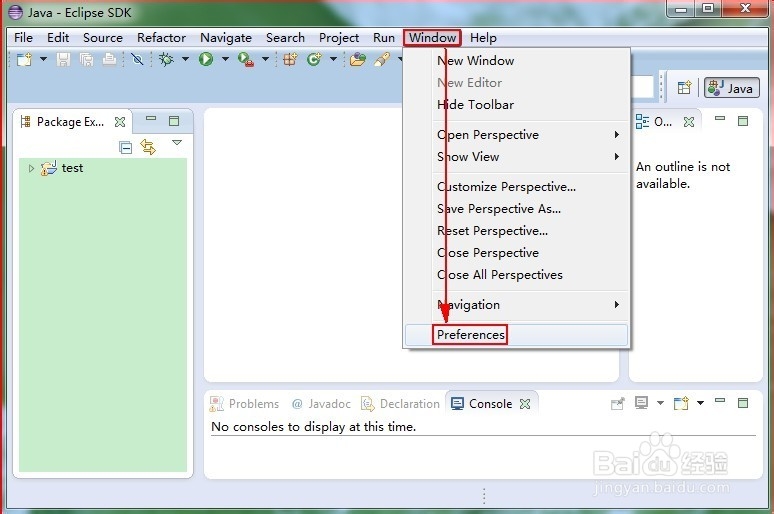Image resolution: width=774 pixels, height=514 pixels.
Task: Click the Search flashlight icon
Action: click(x=382, y=60)
